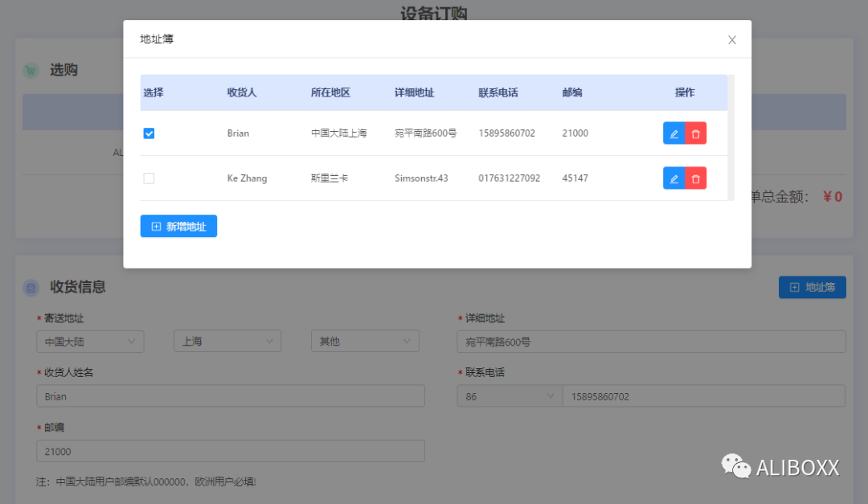Click the 邮编 input showing 21000
This screenshot has width=868, height=504.
click(230, 451)
